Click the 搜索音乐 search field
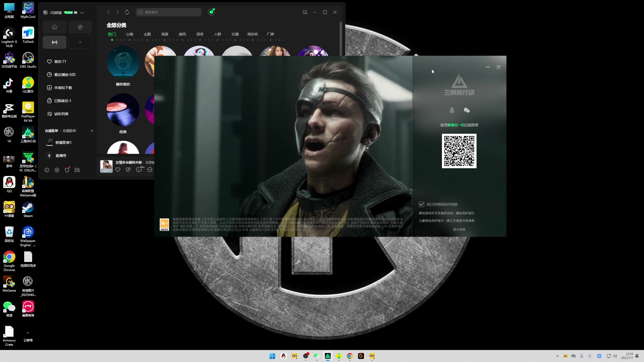 [169, 12]
